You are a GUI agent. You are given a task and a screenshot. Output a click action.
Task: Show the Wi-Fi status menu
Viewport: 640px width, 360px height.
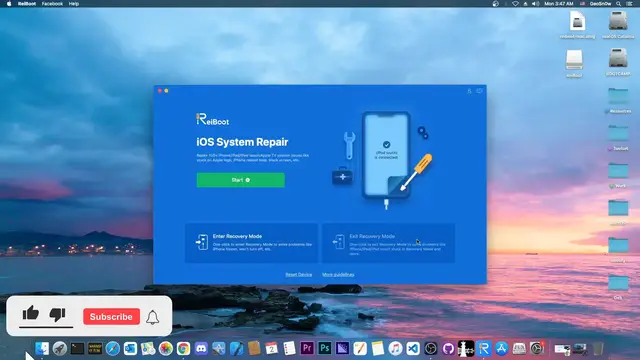(x=516, y=4)
